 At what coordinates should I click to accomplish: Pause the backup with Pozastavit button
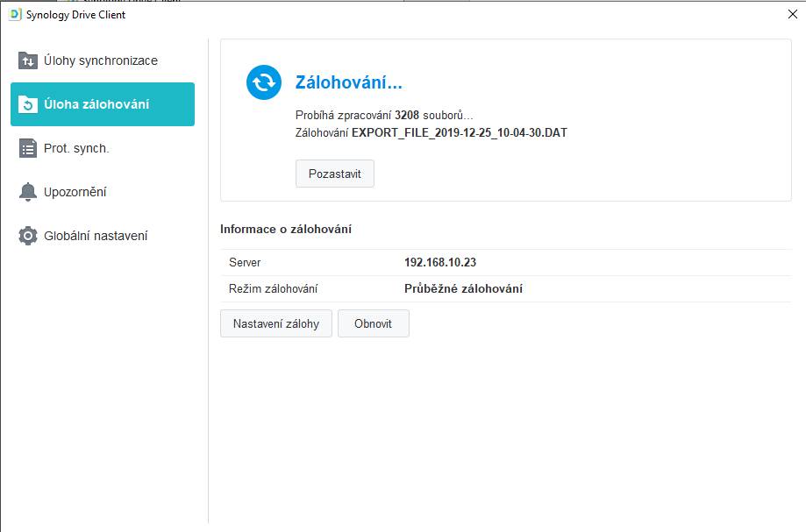tap(335, 174)
